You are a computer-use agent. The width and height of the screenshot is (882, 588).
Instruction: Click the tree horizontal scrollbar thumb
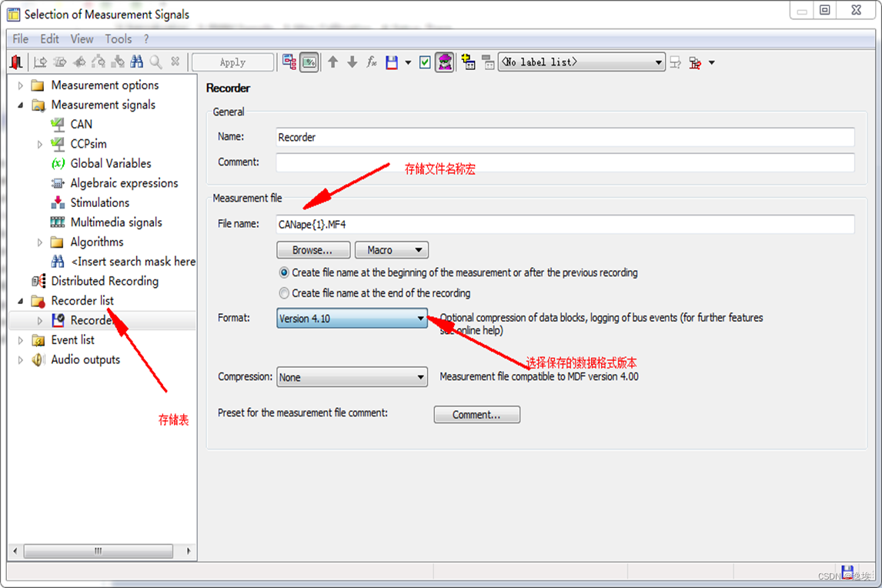[x=98, y=551]
